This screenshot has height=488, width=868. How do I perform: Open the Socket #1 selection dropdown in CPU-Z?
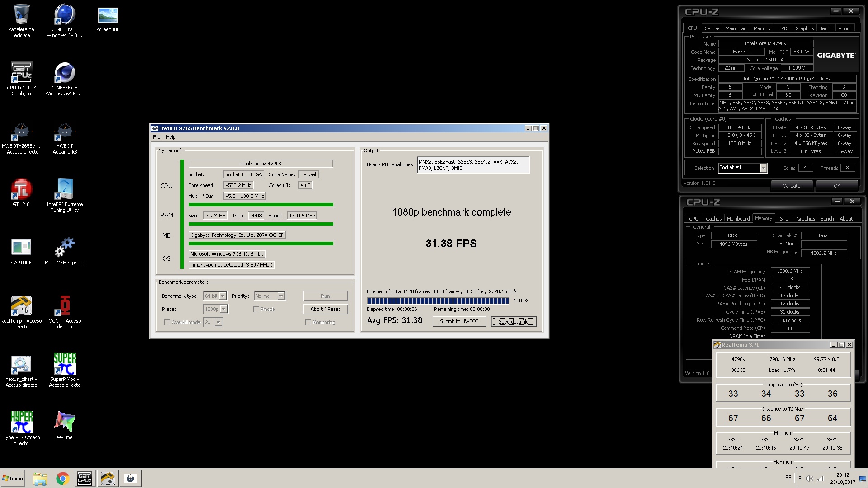click(743, 168)
